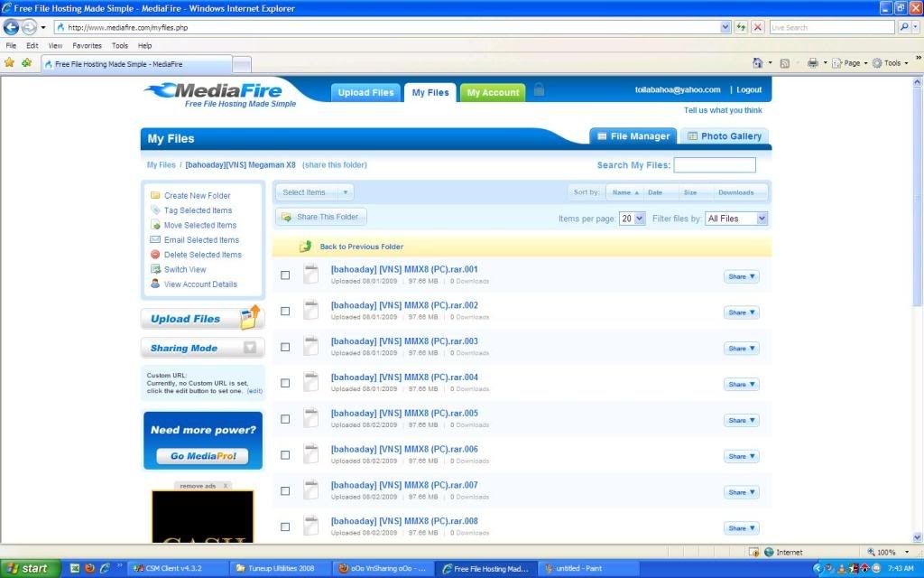Click the green Back to Previous Folder arrow icon

(x=305, y=247)
